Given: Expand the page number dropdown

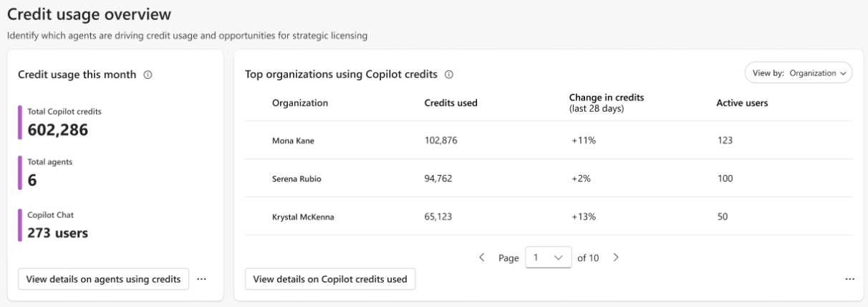Looking at the screenshot, I should tap(548, 258).
